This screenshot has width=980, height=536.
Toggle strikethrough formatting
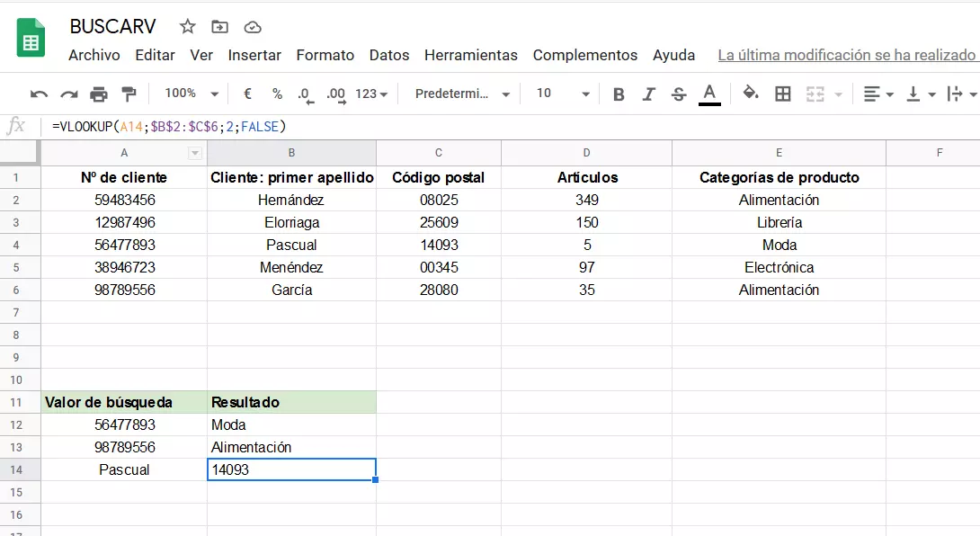pos(678,94)
